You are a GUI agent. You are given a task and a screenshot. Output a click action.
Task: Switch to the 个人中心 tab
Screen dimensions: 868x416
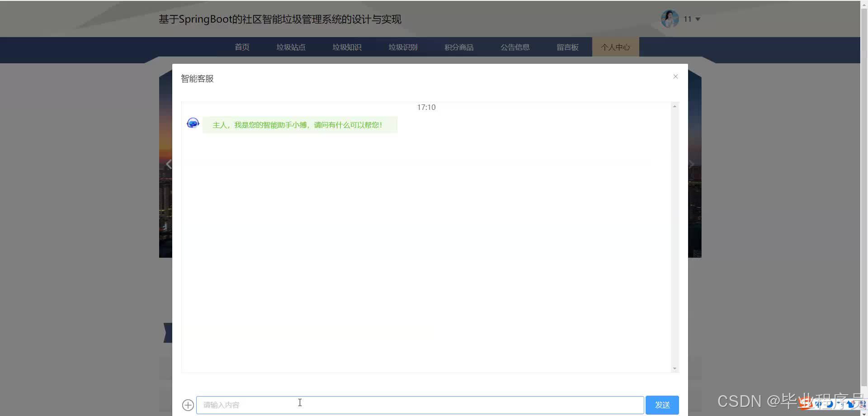pos(615,47)
